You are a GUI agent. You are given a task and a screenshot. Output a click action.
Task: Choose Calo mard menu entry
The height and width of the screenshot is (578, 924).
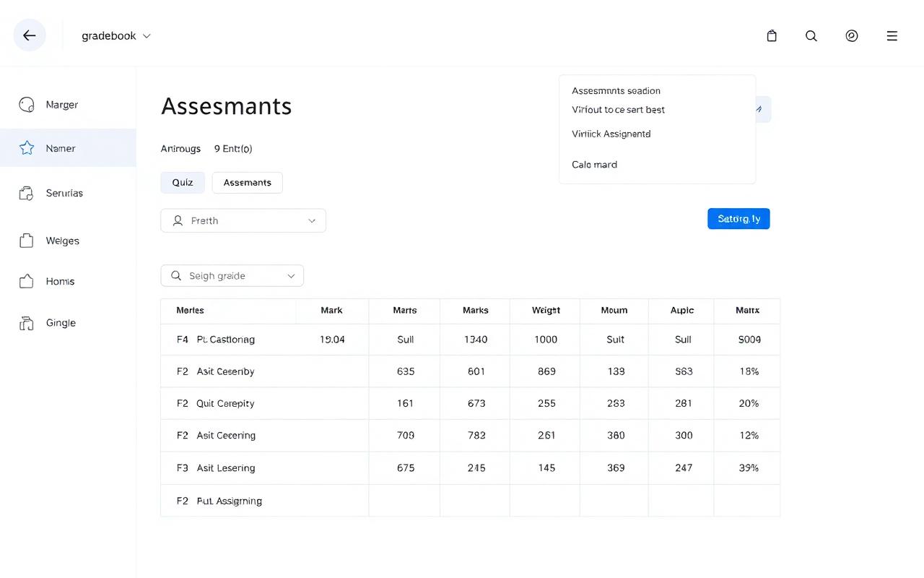tap(594, 165)
